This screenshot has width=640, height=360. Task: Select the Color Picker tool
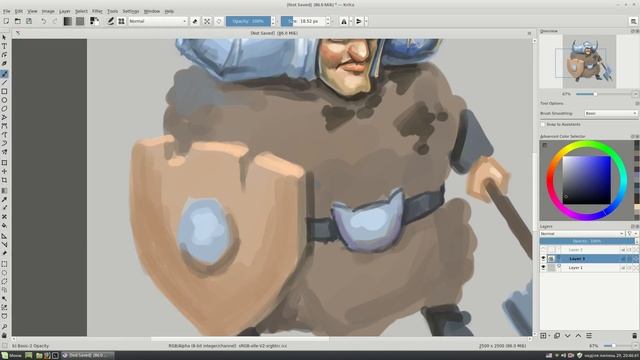coord(4,200)
